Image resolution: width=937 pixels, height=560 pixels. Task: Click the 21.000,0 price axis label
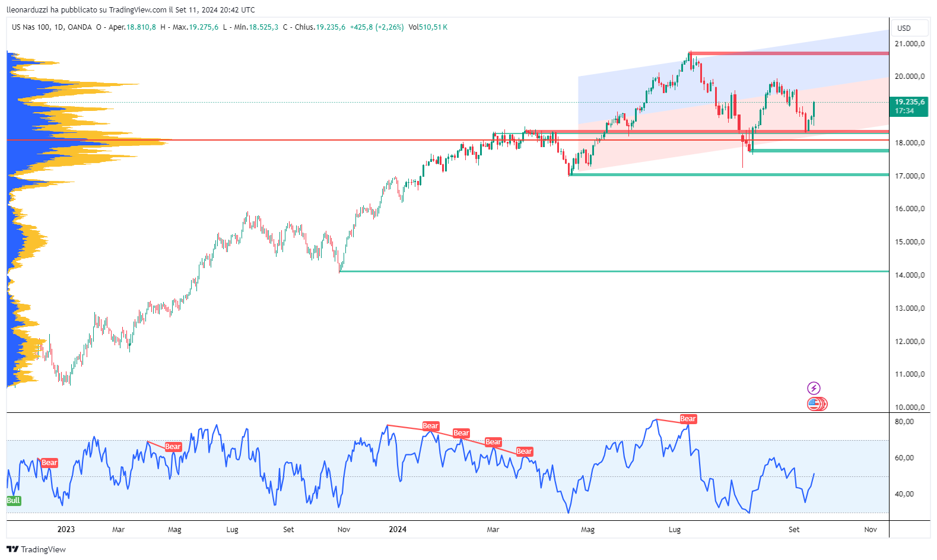pos(910,44)
